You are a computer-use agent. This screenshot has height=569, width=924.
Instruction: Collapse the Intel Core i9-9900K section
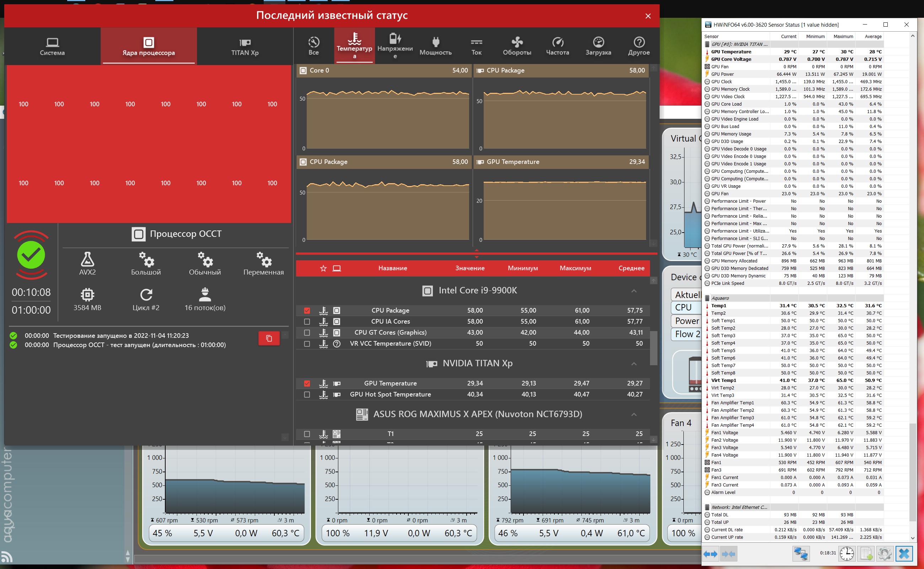tap(634, 291)
